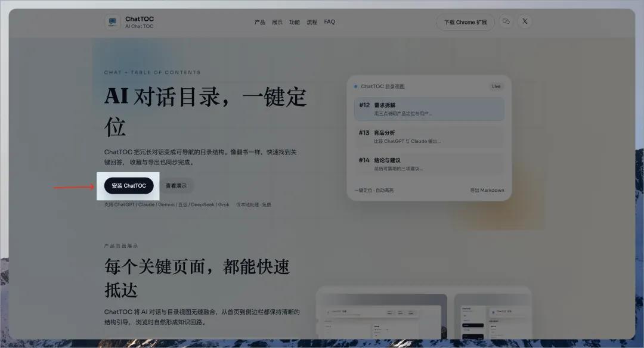Image resolution: width=644 pixels, height=348 pixels.
Task: Go to the 展示 nav section
Action: pyautogui.click(x=277, y=22)
